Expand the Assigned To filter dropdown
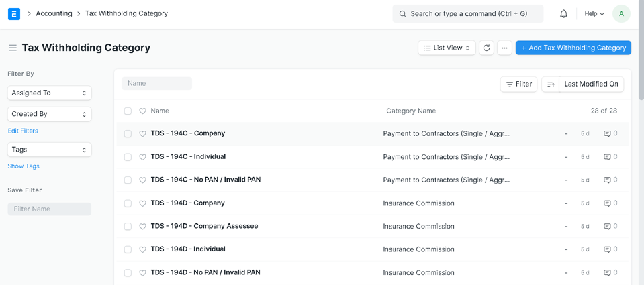 [49, 93]
